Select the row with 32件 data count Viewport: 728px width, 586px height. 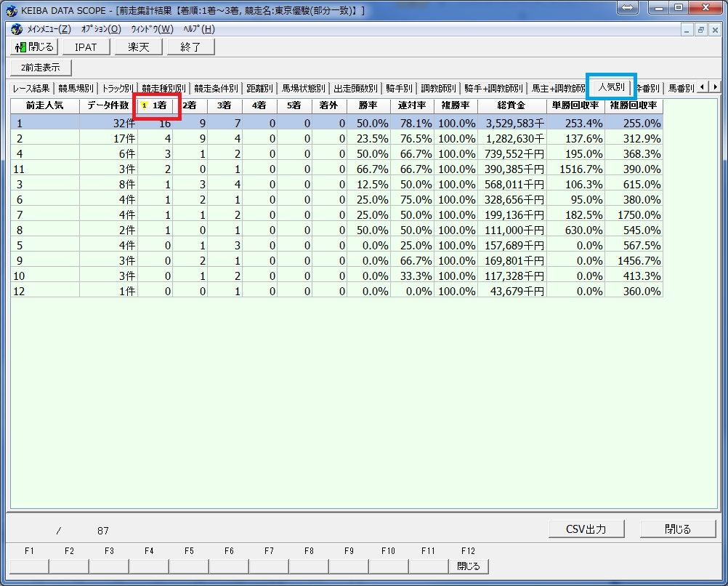pyautogui.click(x=336, y=123)
